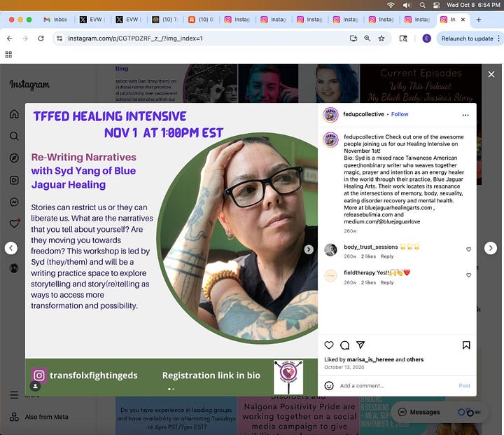Viewport: 504px width, 435px height.
Task: Like the post with heart icon
Action: pos(329,345)
